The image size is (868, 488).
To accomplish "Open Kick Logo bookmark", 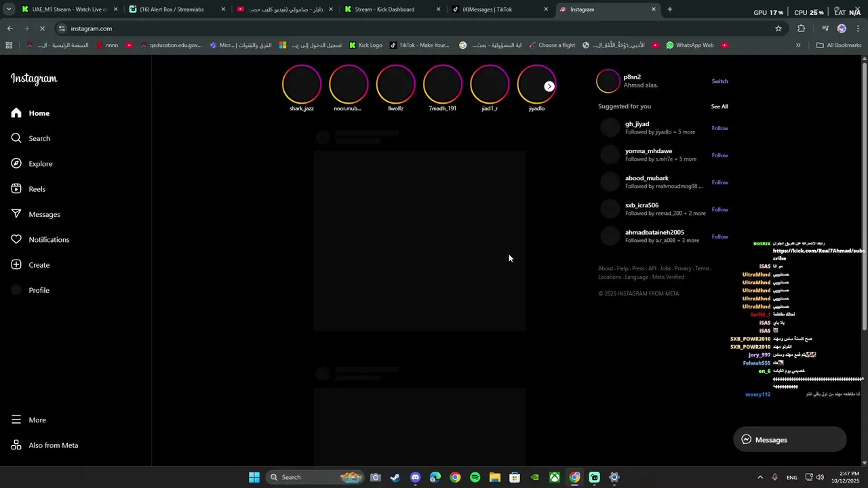I will point(366,45).
